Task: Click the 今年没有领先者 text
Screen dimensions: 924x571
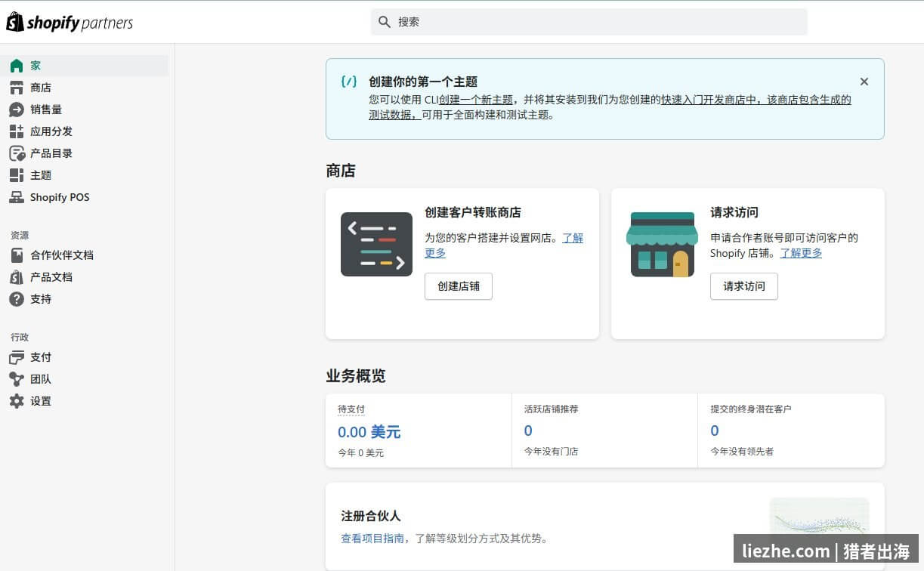Action: pyautogui.click(x=742, y=452)
